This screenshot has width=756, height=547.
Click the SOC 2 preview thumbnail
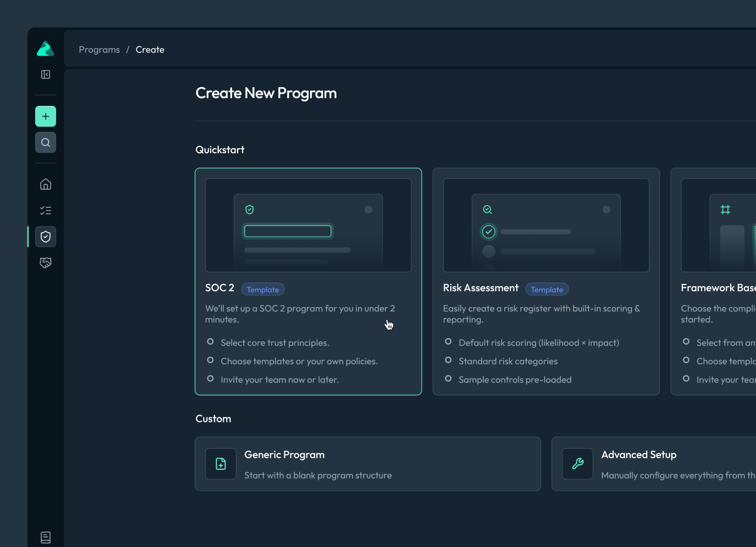click(308, 225)
